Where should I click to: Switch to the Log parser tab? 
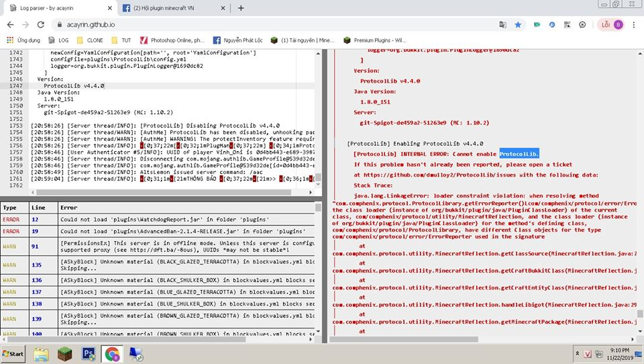tap(60, 8)
